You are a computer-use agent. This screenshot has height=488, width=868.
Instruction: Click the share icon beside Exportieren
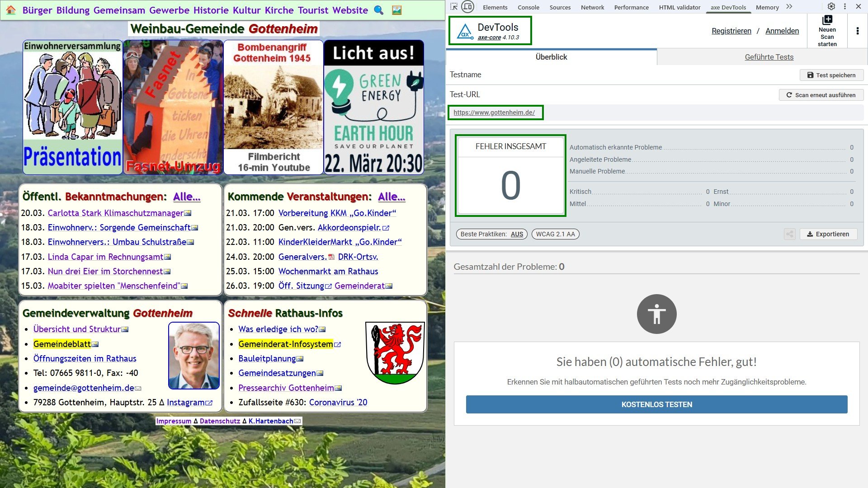(x=789, y=234)
